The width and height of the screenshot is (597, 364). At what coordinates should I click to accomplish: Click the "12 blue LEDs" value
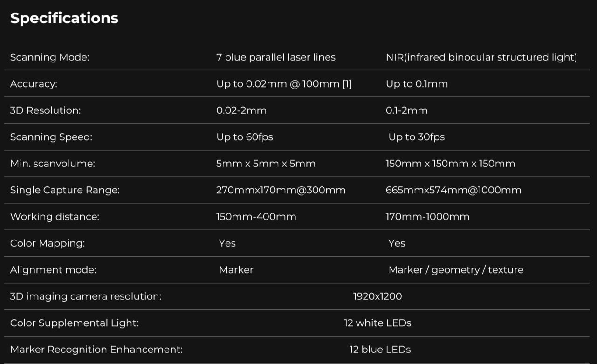pos(380,350)
